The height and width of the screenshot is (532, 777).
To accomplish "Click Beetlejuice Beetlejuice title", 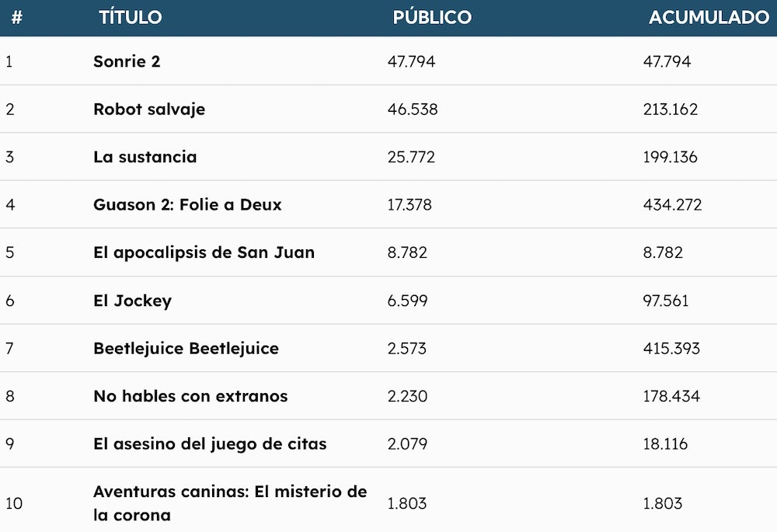I will coord(186,348).
